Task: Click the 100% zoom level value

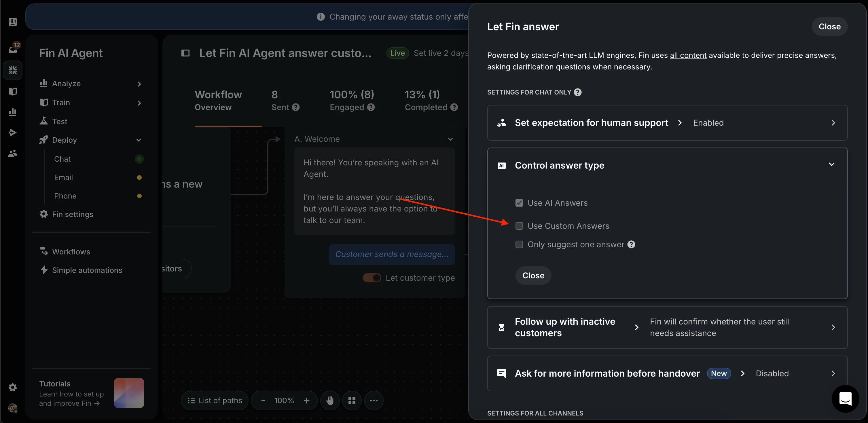Action: pos(284,401)
